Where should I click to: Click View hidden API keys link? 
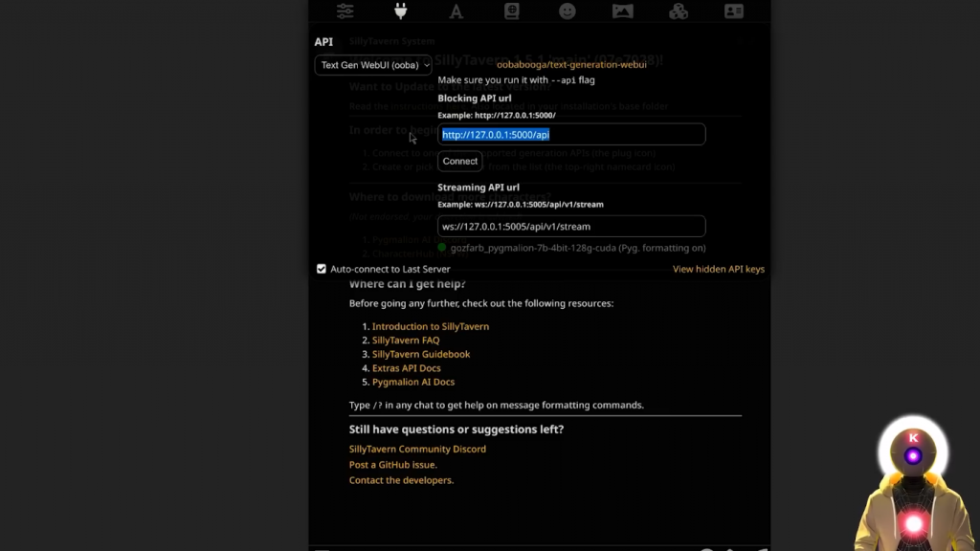pos(718,269)
